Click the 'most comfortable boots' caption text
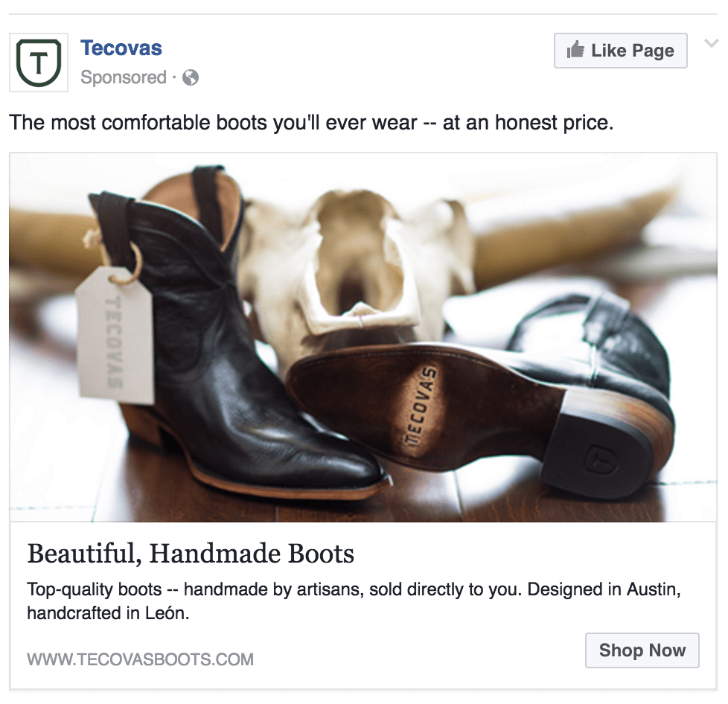Image resolution: width=728 pixels, height=704 pixels. pyautogui.click(x=311, y=123)
